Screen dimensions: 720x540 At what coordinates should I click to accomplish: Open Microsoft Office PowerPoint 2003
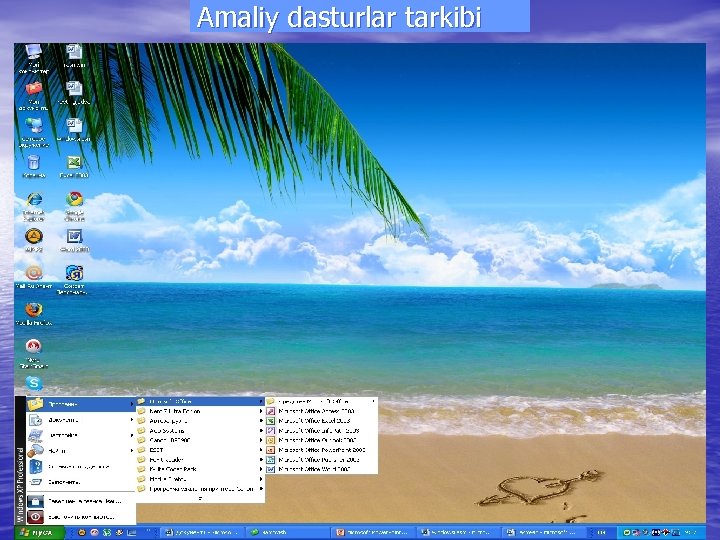pos(321,450)
